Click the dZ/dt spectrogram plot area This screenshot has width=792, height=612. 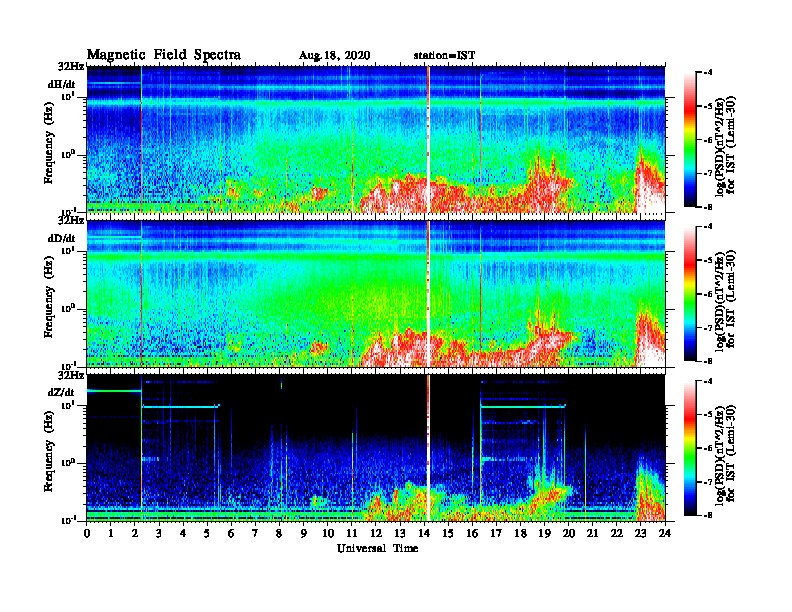(x=376, y=447)
